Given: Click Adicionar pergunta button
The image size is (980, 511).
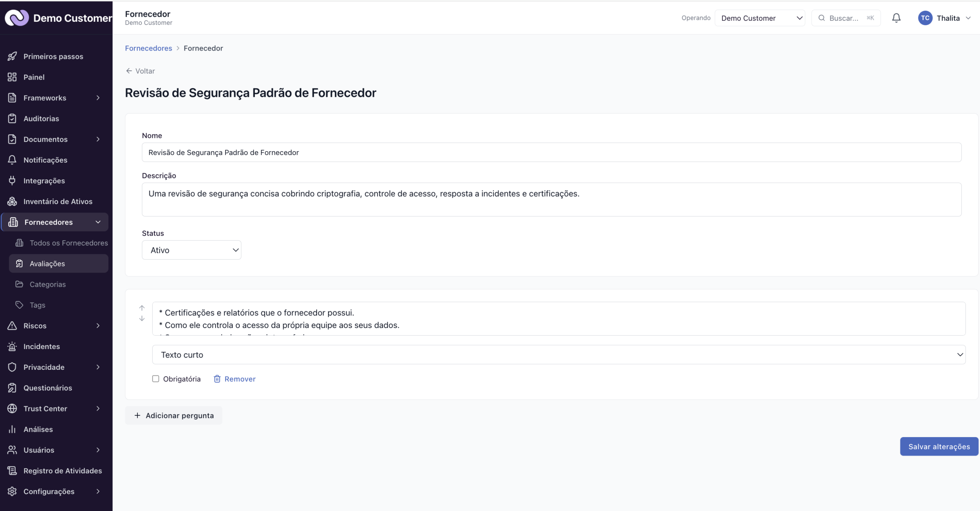Looking at the screenshot, I should pos(174,416).
